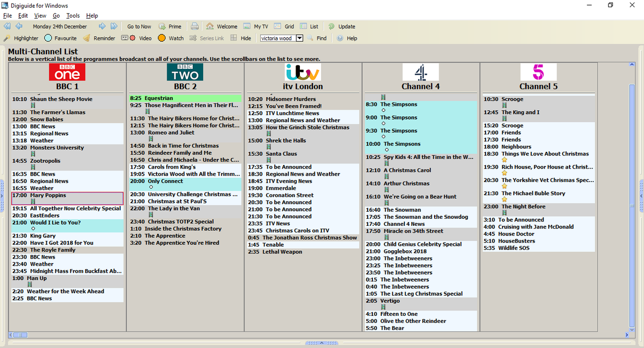Image resolution: width=644 pixels, height=348 pixels.
Task: Click the BBC One channel logo
Action: (67, 72)
